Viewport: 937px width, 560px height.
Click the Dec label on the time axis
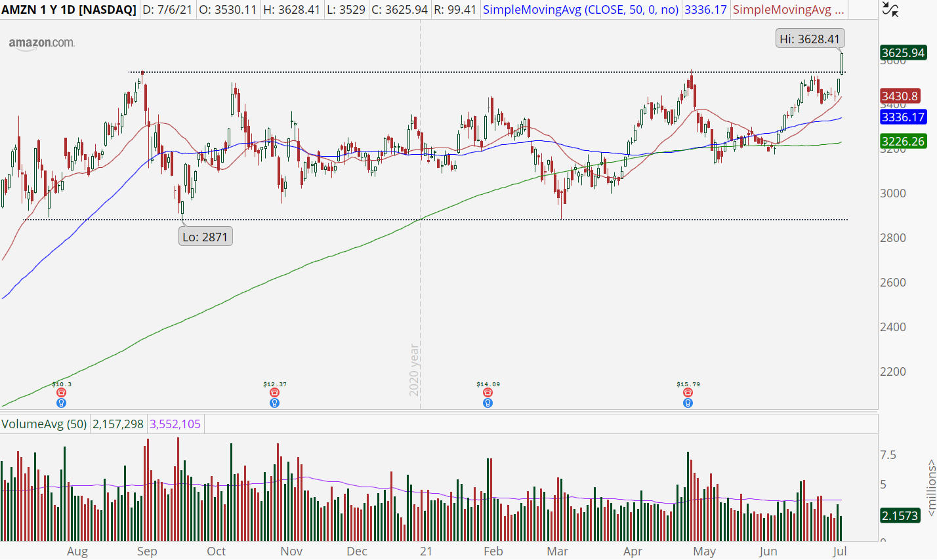(x=357, y=551)
